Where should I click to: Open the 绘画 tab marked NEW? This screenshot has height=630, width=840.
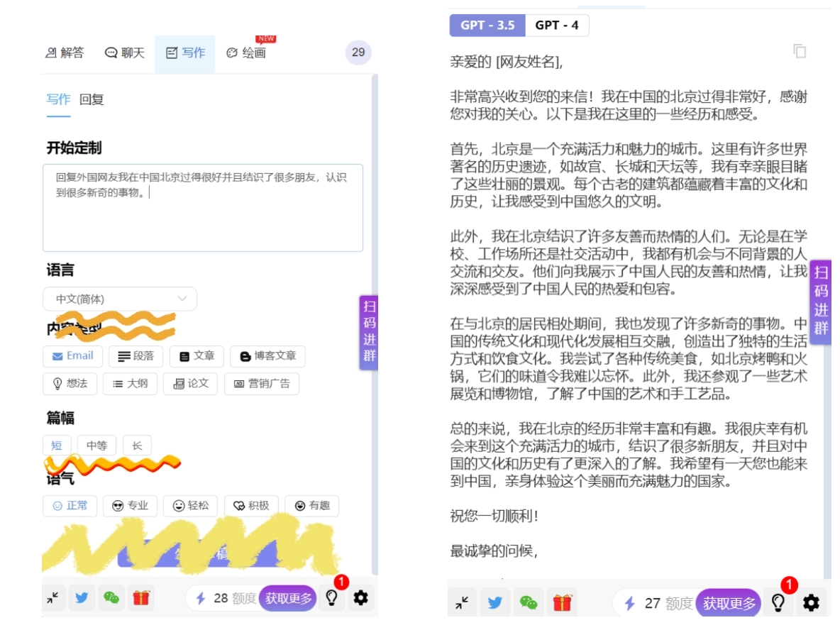click(x=246, y=52)
